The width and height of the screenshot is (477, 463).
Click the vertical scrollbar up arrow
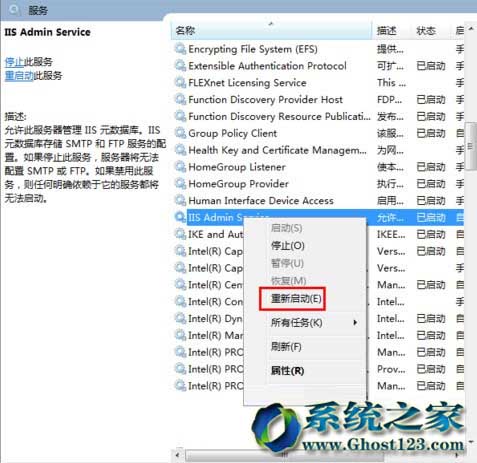[471, 29]
